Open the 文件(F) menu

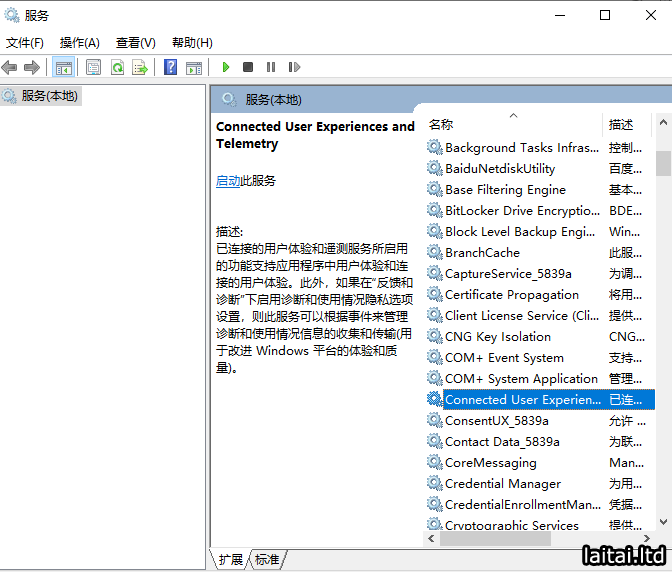(x=25, y=42)
